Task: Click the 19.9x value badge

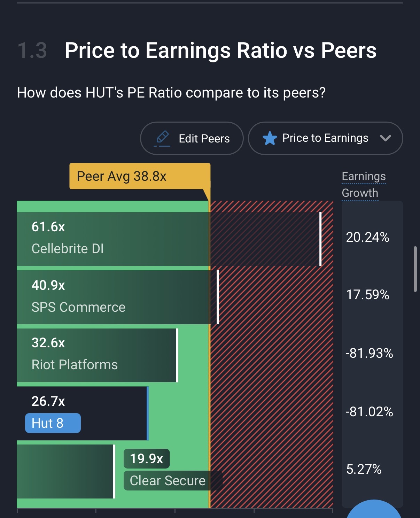Action: pyautogui.click(x=147, y=459)
